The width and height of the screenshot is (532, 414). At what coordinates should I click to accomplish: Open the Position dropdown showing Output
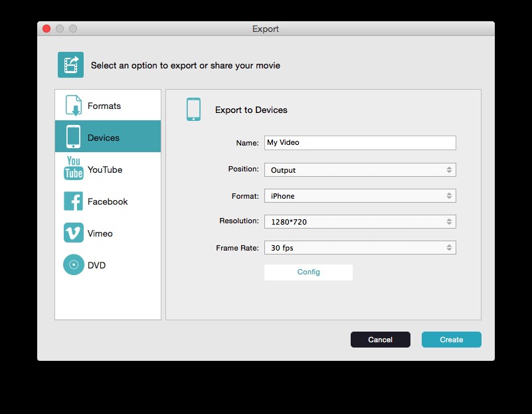360,170
